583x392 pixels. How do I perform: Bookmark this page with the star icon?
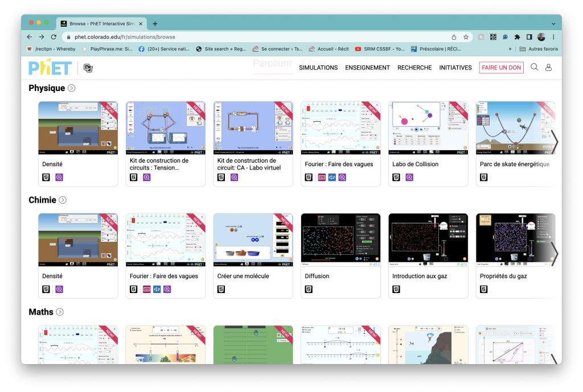[466, 37]
